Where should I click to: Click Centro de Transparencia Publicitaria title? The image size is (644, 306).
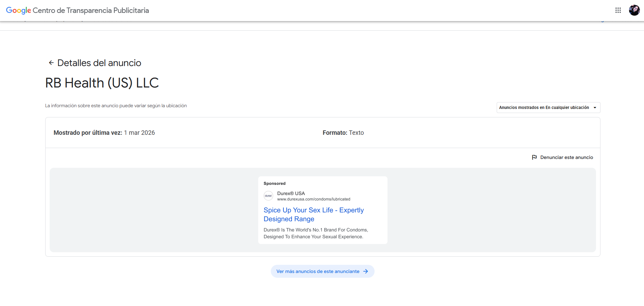point(91,11)
